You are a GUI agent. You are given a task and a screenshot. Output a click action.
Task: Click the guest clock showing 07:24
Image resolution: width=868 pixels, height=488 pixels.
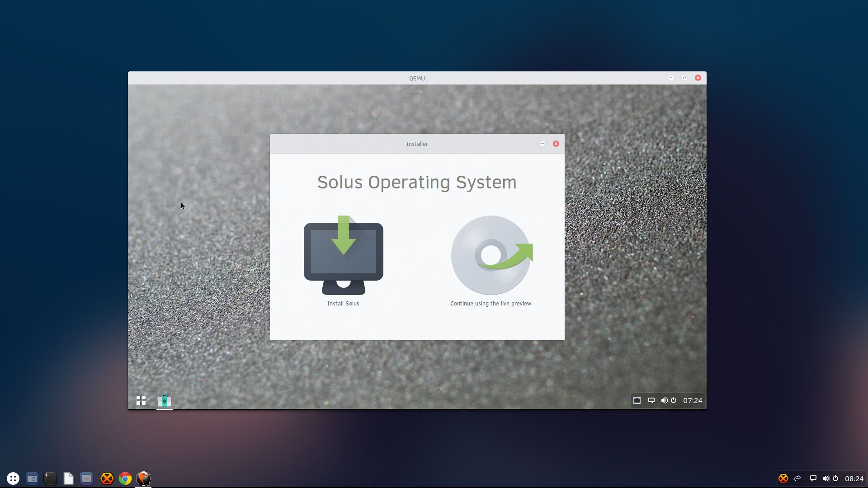click(x=693, y=400)
